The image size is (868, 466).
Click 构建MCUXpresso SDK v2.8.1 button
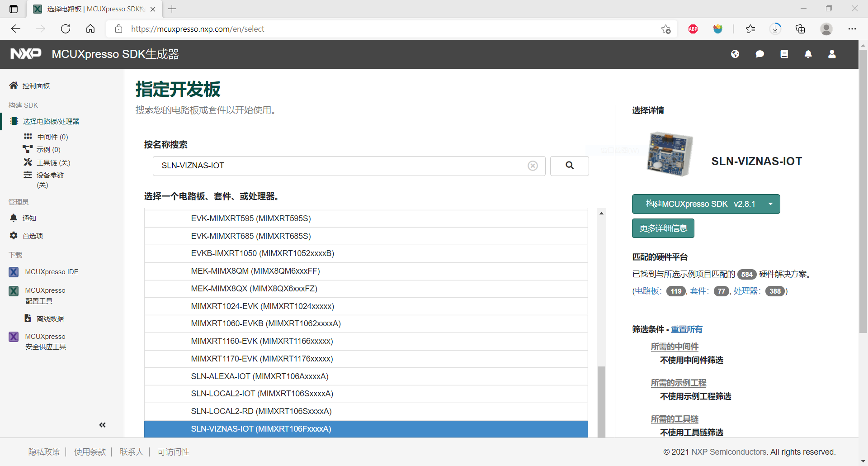(700, 204)
